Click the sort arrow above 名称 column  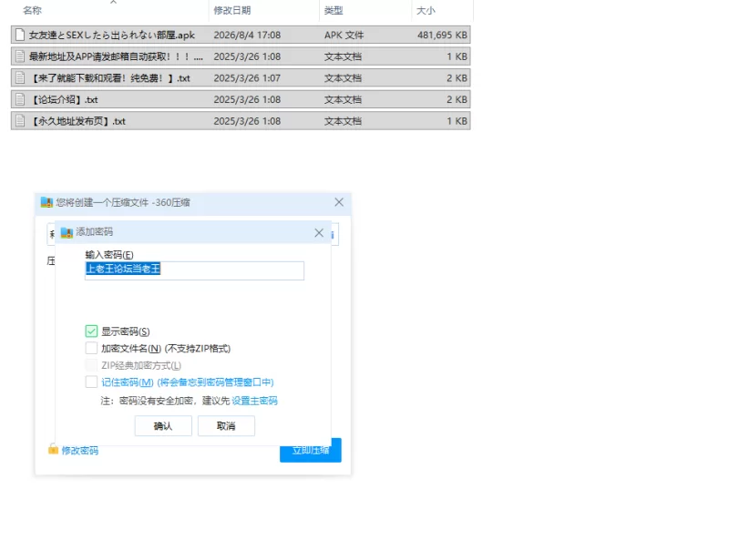pos(113,3)
